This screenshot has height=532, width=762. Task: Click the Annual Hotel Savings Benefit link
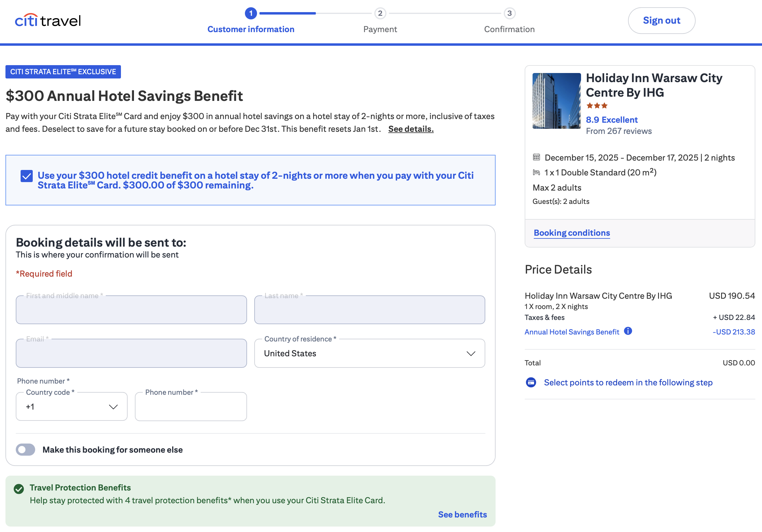point(572,332)
